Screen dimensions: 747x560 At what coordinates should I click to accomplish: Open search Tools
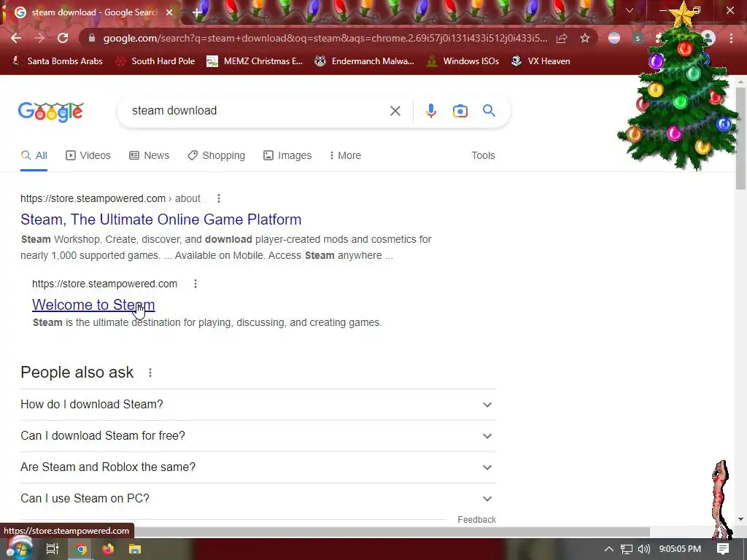point(483,156)
